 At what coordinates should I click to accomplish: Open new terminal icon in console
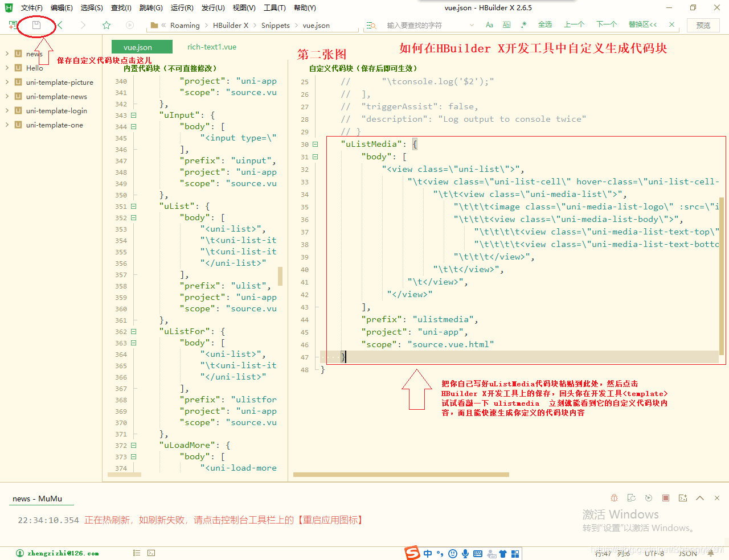pos(683,498)
